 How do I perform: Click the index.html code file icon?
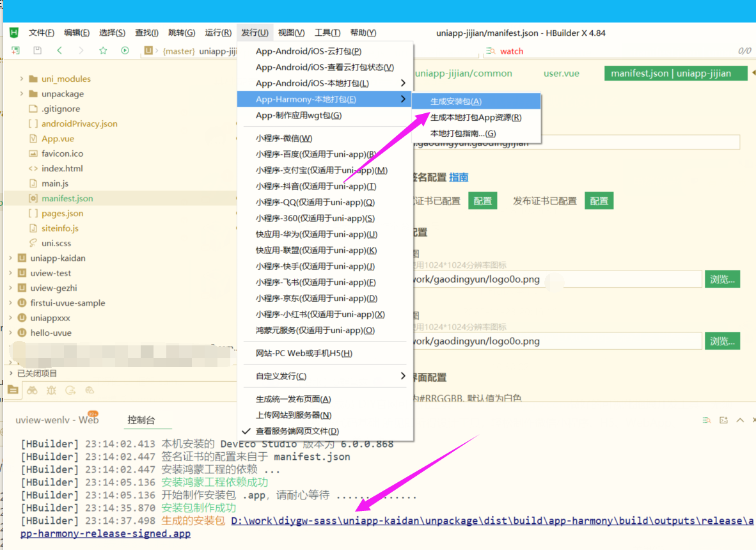point(33,168)
